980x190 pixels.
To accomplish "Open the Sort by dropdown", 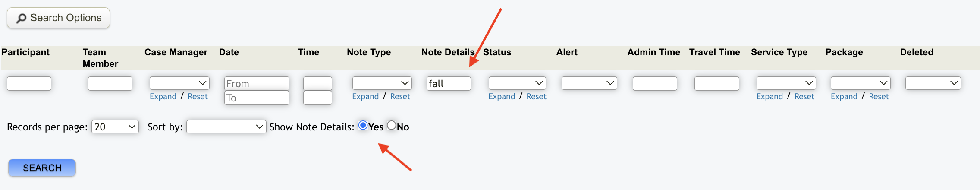I will click(x=226, y=127).
